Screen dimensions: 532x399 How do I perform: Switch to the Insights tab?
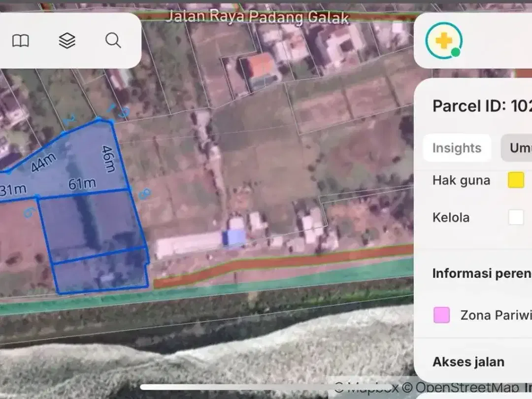click(x=457, y=148)
